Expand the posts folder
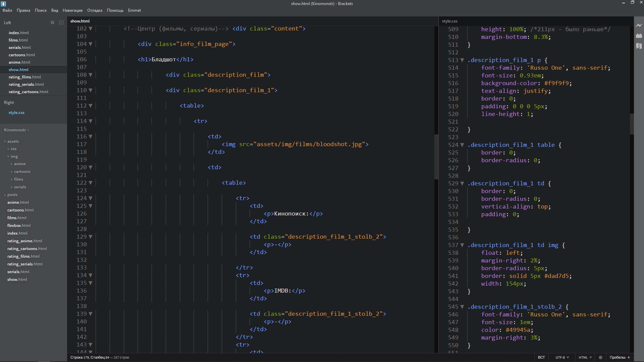The width and height of the screenshot is (644, 362). 5,195
